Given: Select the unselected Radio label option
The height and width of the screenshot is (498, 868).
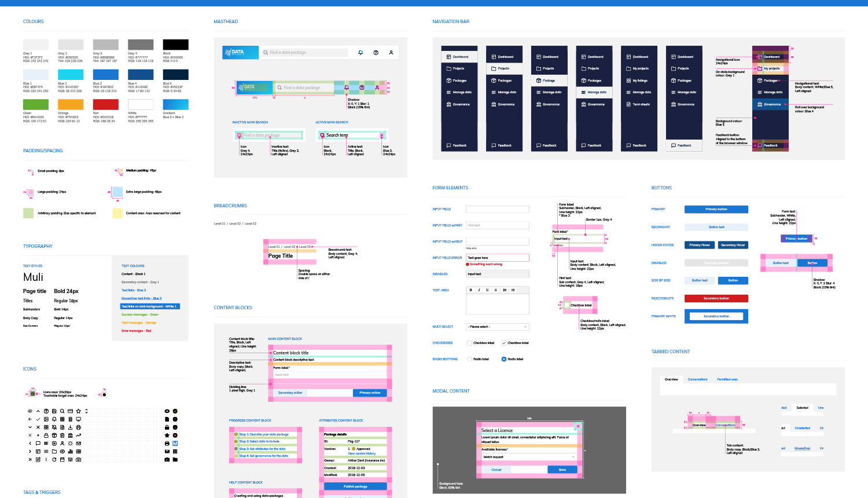Looking at the screenshot, I should click(470, 359).
